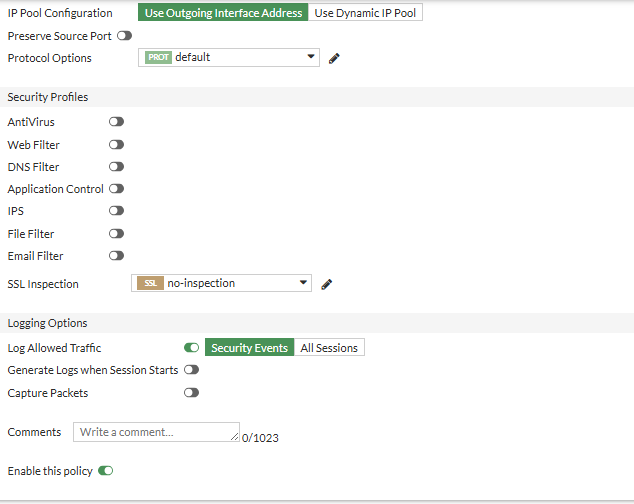Toggle Preserve Source Port switch

124,35
